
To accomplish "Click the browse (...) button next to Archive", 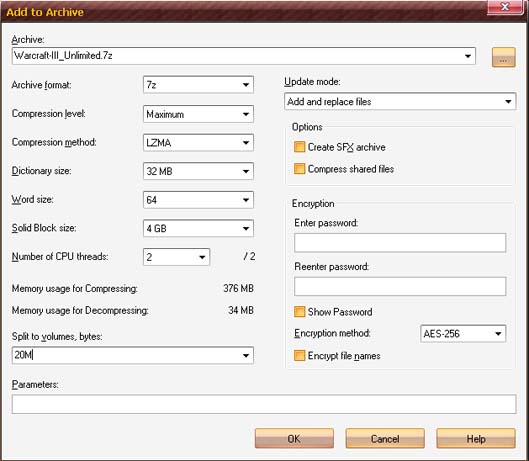I will tap(503, 57).
